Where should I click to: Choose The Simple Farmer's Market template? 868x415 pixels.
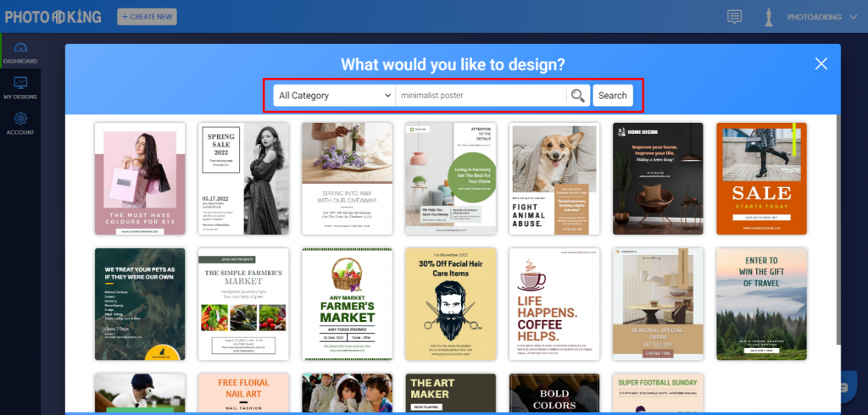(x=243, y=304)
